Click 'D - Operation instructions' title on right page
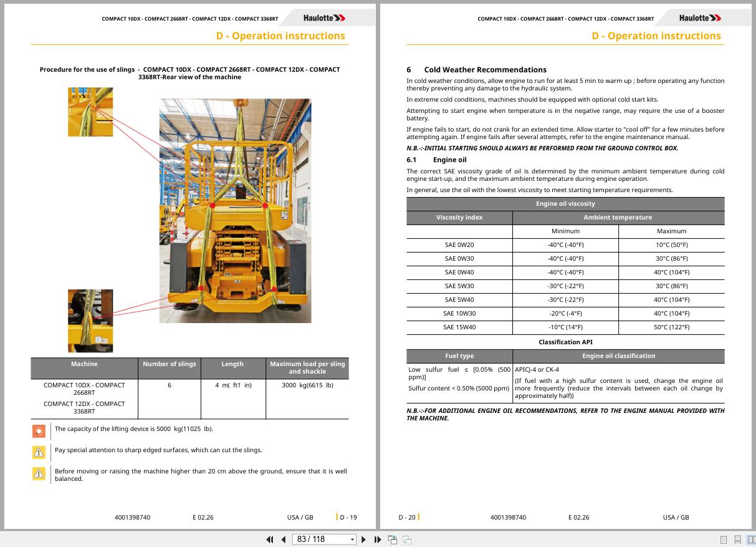Screen dimensions: 756x547 pos(656,36)
